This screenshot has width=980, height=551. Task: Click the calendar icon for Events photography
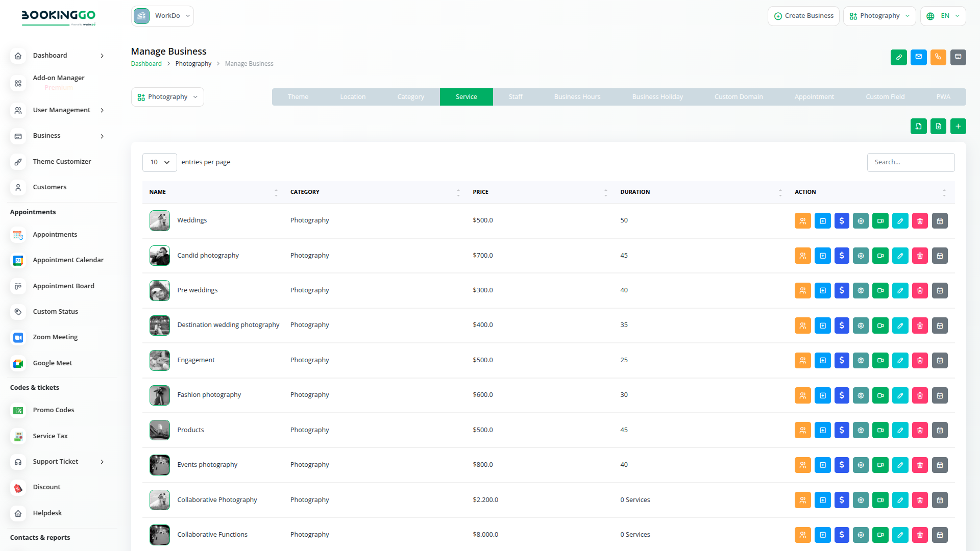pyautogui.click(x=940, y=465)
